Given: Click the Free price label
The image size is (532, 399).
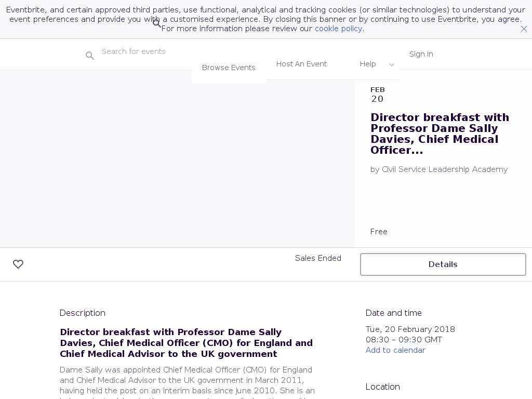Looking at the screenshot, I should point(379,232).
